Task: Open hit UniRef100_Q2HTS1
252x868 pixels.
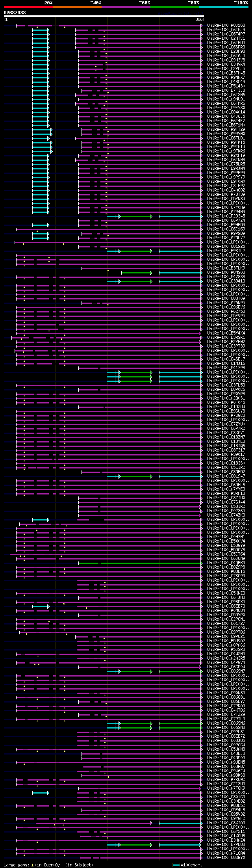Action: coord(226,38)
